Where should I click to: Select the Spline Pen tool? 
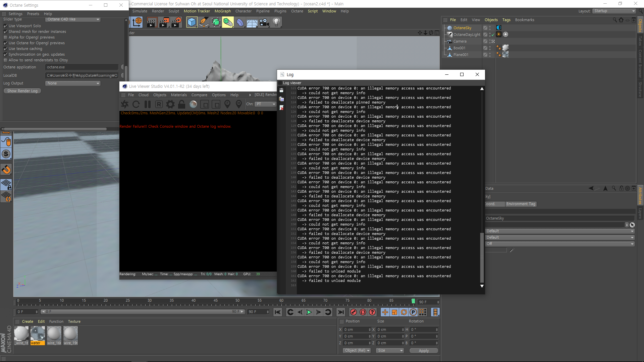(x=204, y=22)
